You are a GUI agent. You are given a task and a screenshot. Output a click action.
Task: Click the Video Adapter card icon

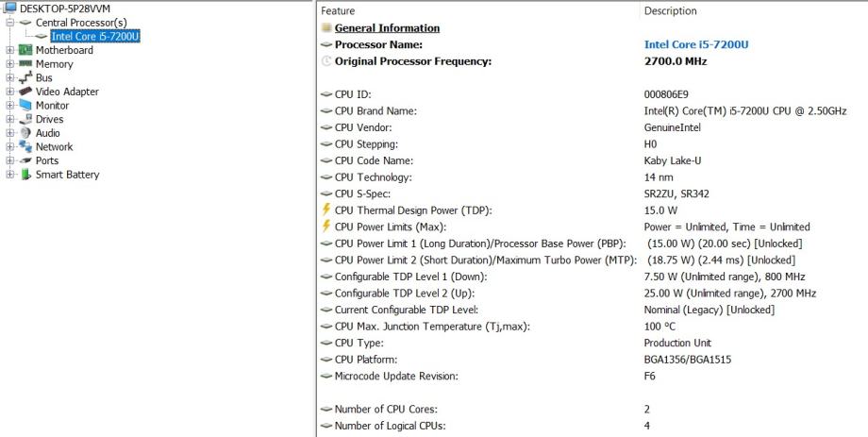pyautogui.click(x=25, y=92)
